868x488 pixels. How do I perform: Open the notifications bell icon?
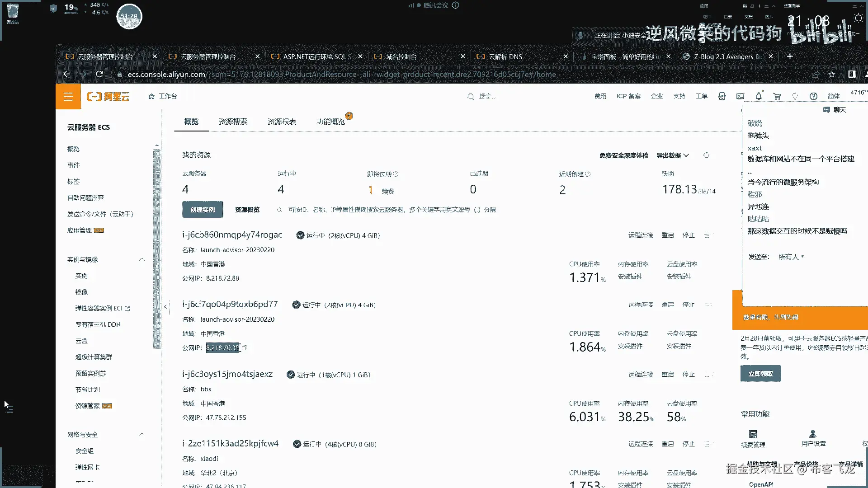tap(759, 96)
